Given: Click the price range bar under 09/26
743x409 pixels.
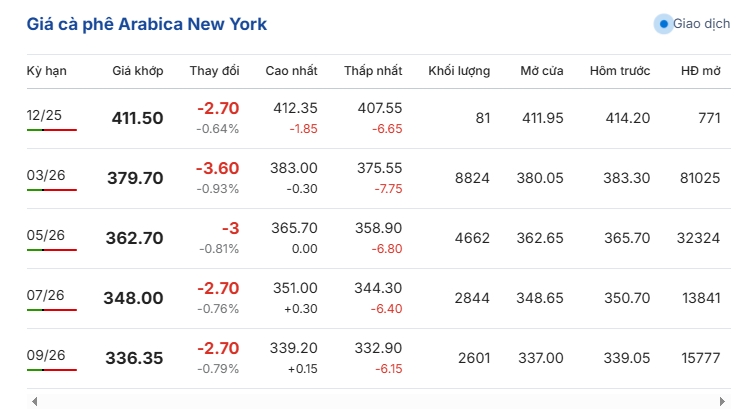Looking at the screenshot, I should (x=52, y=370).
